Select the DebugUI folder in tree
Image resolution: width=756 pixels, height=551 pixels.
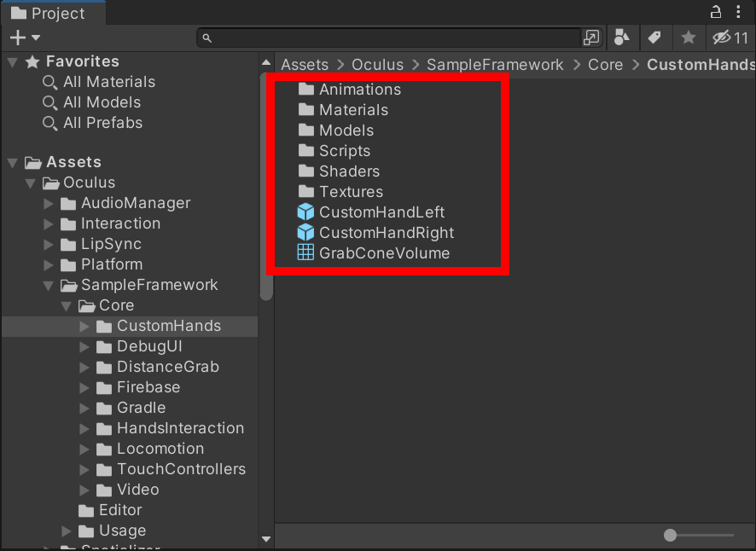[139, 346]
